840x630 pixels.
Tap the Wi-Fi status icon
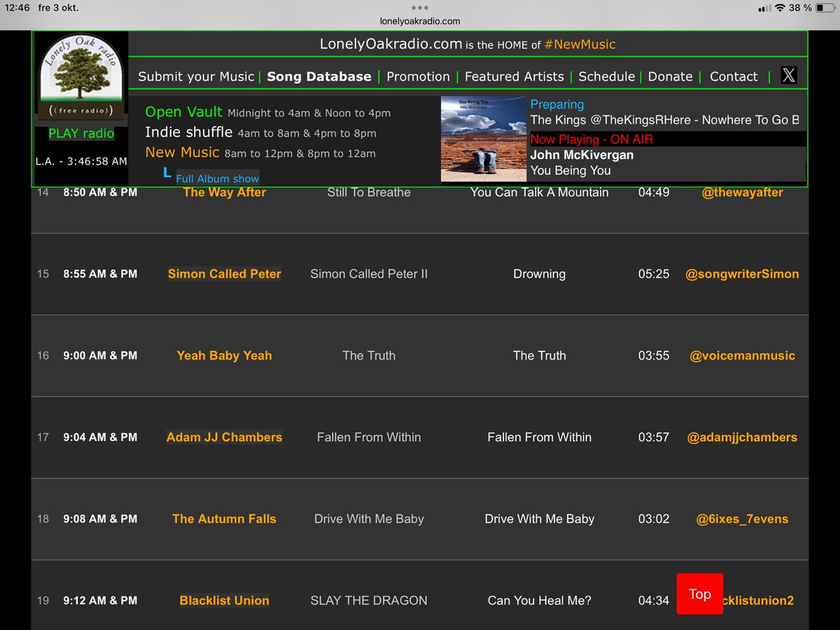click(780, 8)
